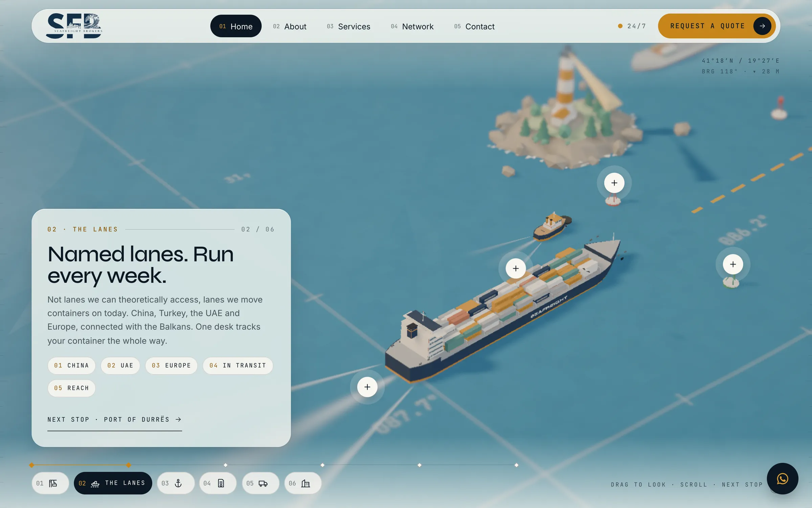Open the About page
Image resolution: width=812 pixels, height=508 pixels.
coord(290,26)
